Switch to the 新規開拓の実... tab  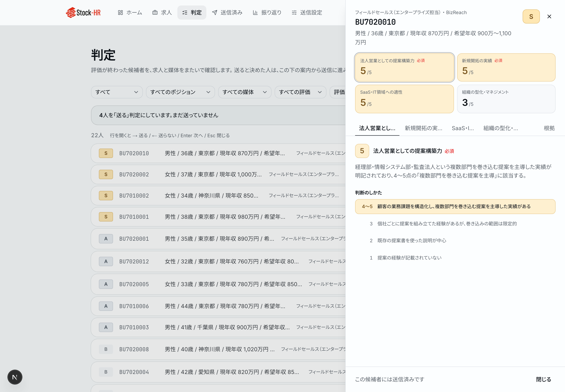click(423, 128)
